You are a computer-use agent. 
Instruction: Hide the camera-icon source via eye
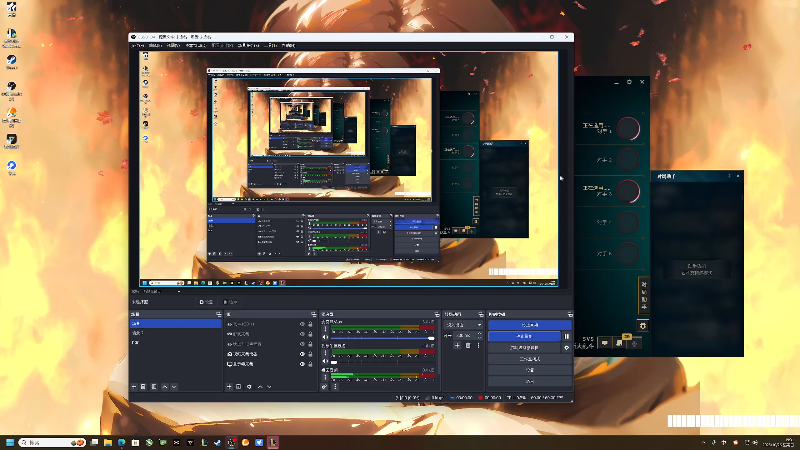pyautogui.click(x=302, y=354)
